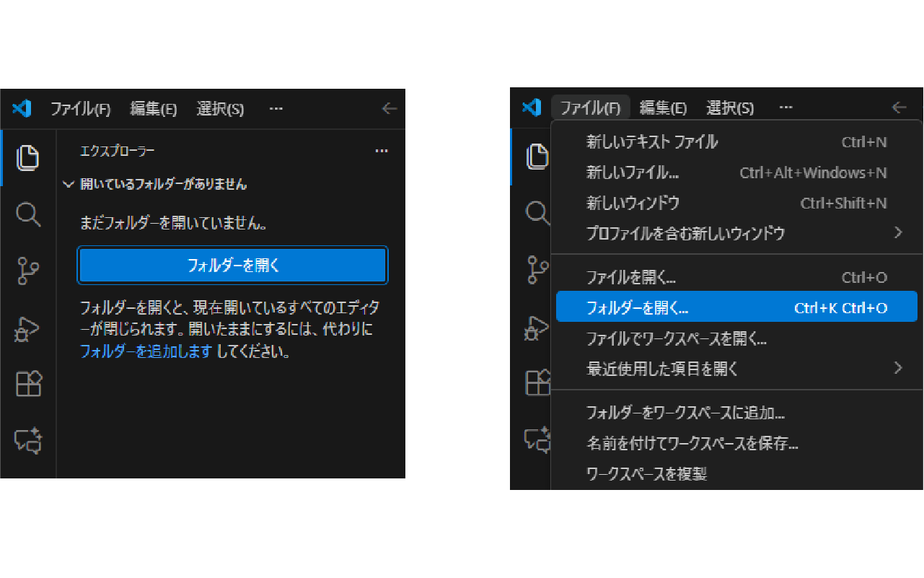Click back arrow in right window title bar
Screen dimensions: 924x578
899,108
